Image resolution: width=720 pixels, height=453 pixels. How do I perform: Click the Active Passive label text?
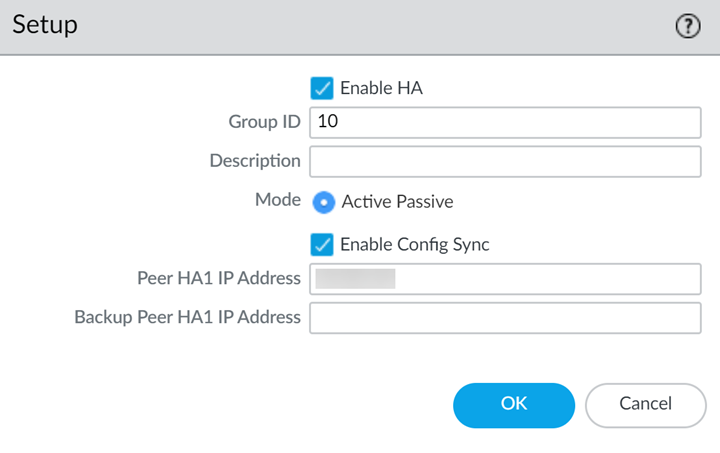click(x=397, y=201)
